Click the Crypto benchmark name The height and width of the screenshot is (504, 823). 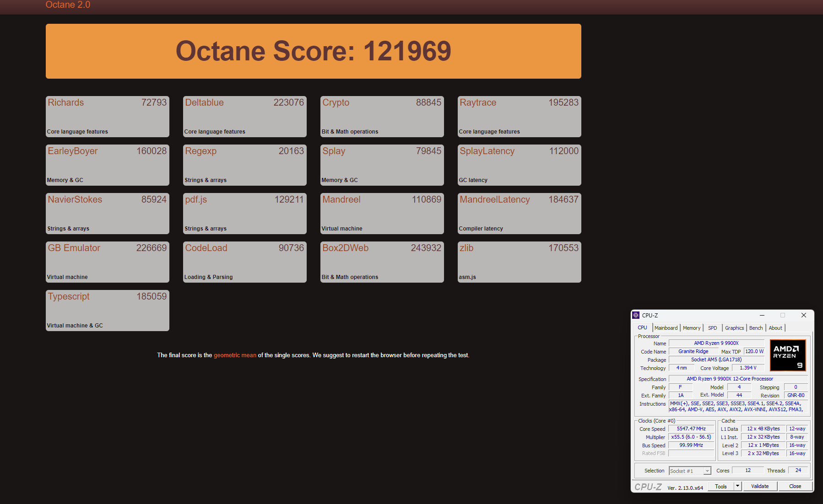pyautogui.click(x=336, y=102)
